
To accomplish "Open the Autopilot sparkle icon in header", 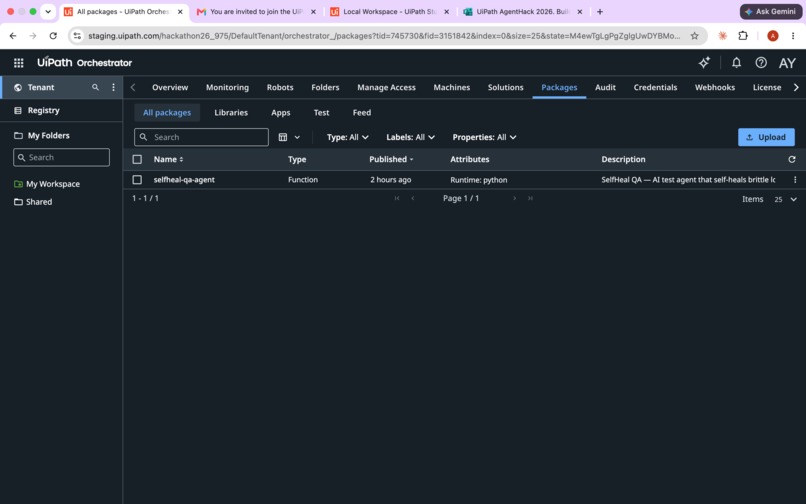I will click(x=704, y=63).
